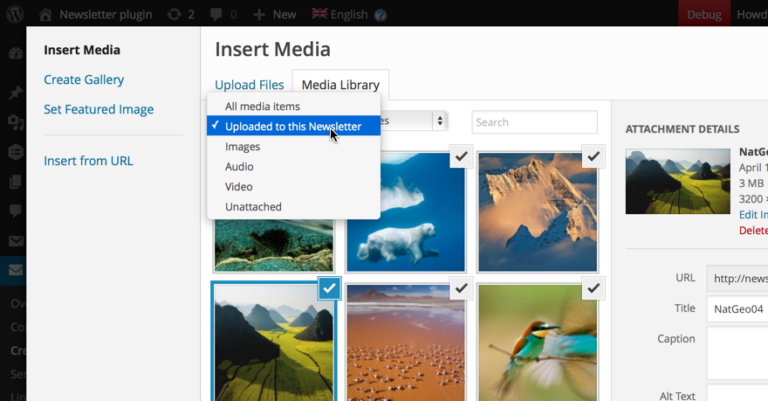Click the English language menu

tap(349, 15)
